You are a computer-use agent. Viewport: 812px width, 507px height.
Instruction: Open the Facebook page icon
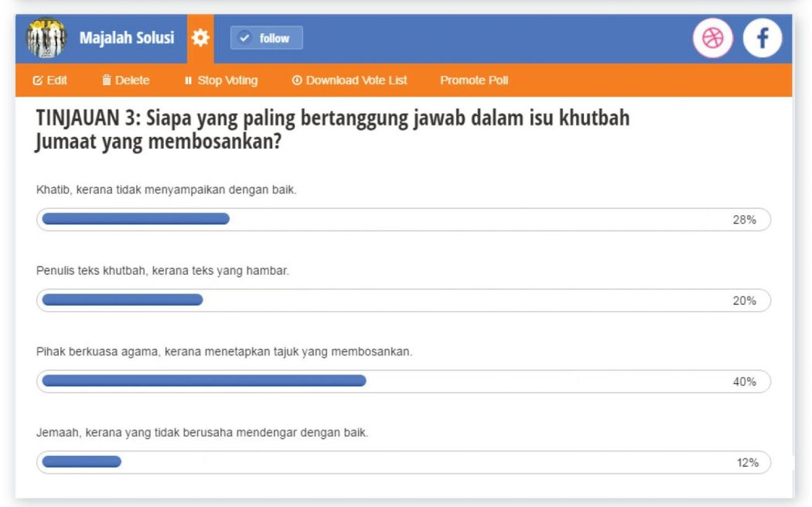[x=762, y=39]
